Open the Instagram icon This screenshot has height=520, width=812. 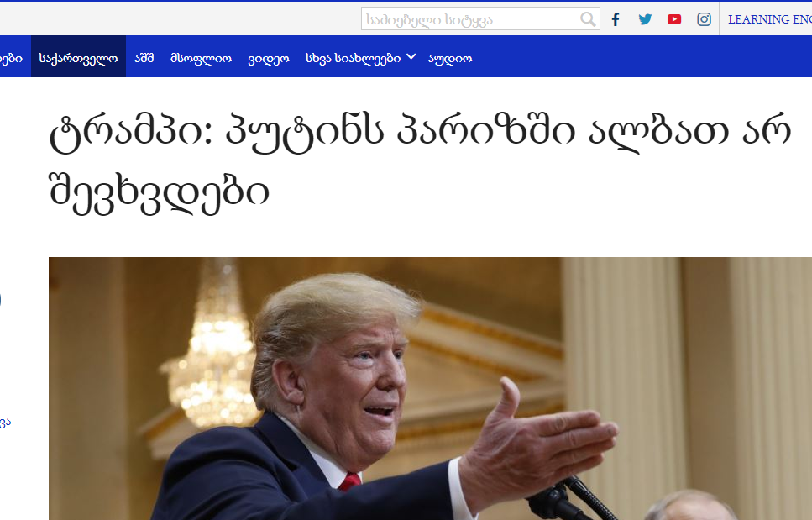pos(704,19)
